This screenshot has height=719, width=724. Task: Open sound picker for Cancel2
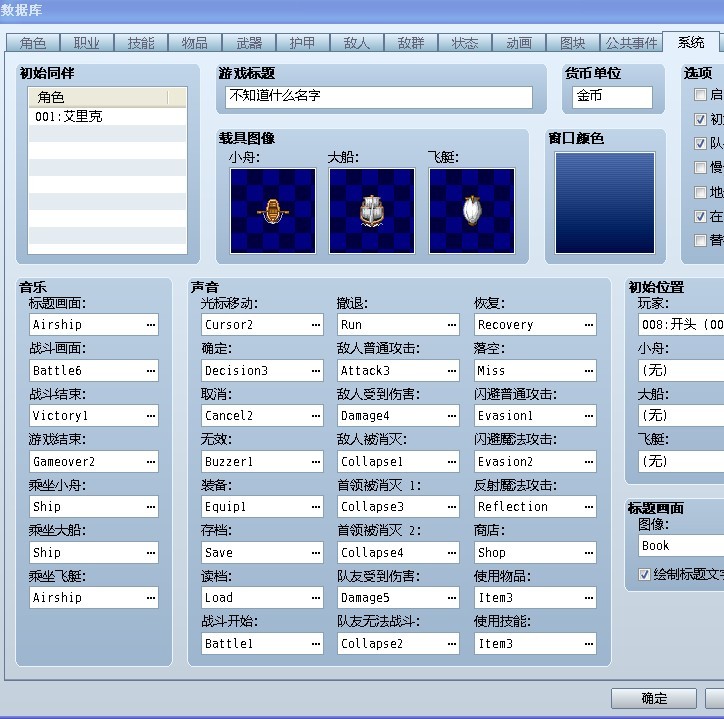pyautogui.click(x=316, y=416)
